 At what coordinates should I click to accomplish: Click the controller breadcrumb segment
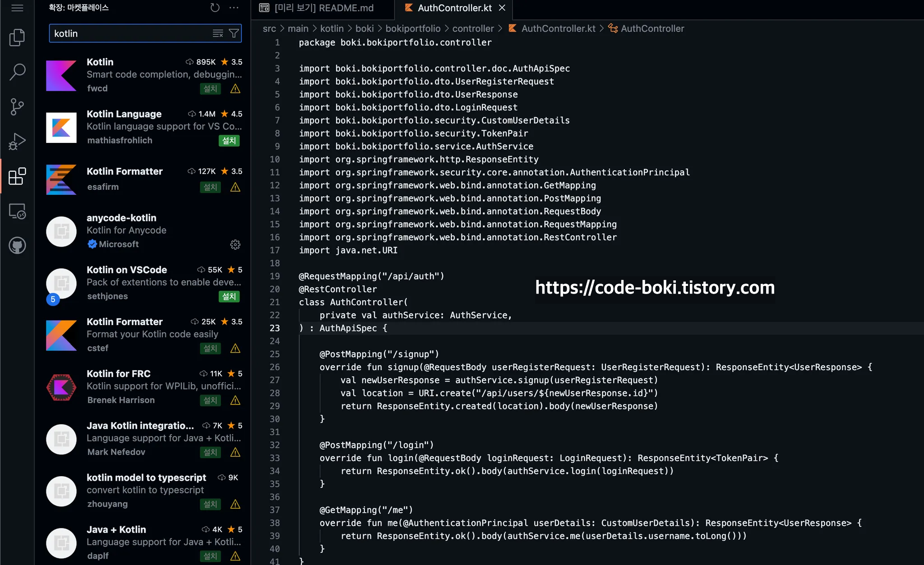(473, 28)
